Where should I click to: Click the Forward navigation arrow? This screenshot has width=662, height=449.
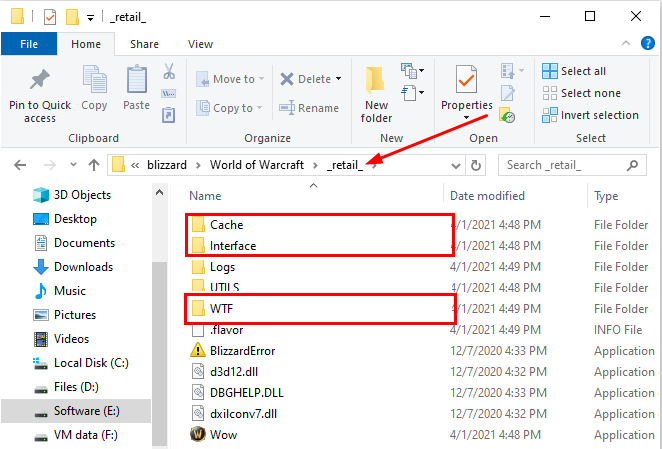[50, 165]
